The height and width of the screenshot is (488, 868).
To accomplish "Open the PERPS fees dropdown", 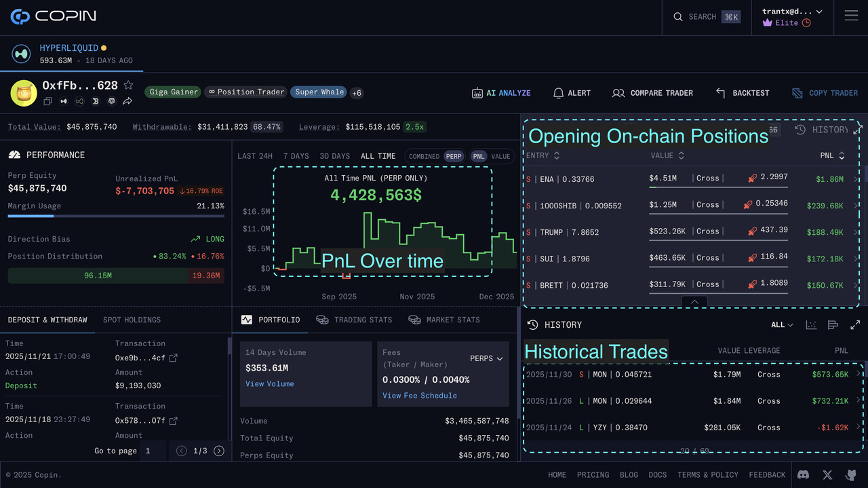I will pyautogui.click(x=486, y=358).
